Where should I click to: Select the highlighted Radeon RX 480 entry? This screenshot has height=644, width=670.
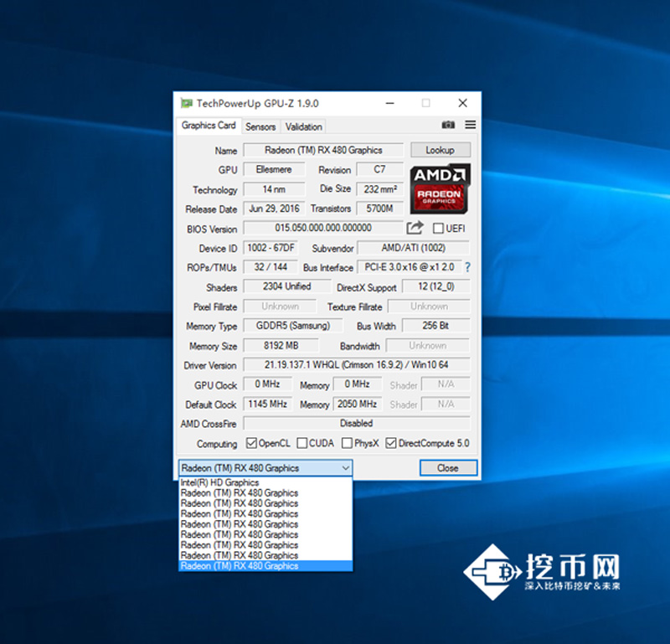click(265, 566)
